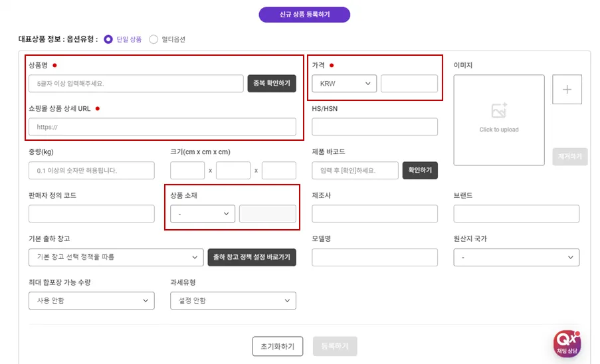Click the 신규 상품 등록하기 button
This screenshot has width=600, height=364.
(x=304, y=15)
